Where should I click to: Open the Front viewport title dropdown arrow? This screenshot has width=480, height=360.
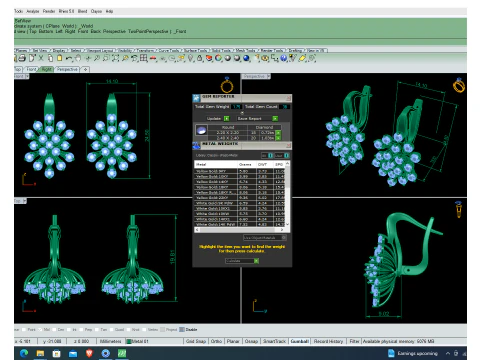pyautogui.click(x=27, y=76)
